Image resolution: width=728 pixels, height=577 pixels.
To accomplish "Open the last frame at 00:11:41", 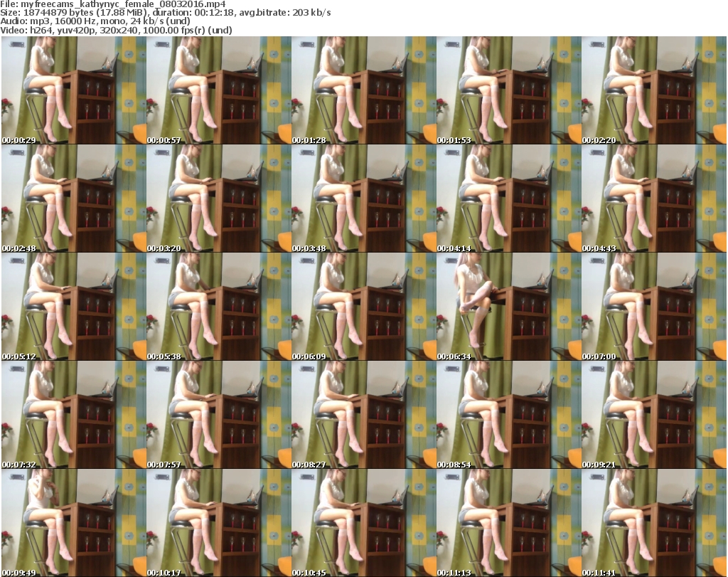I will (x=653, y=523).
